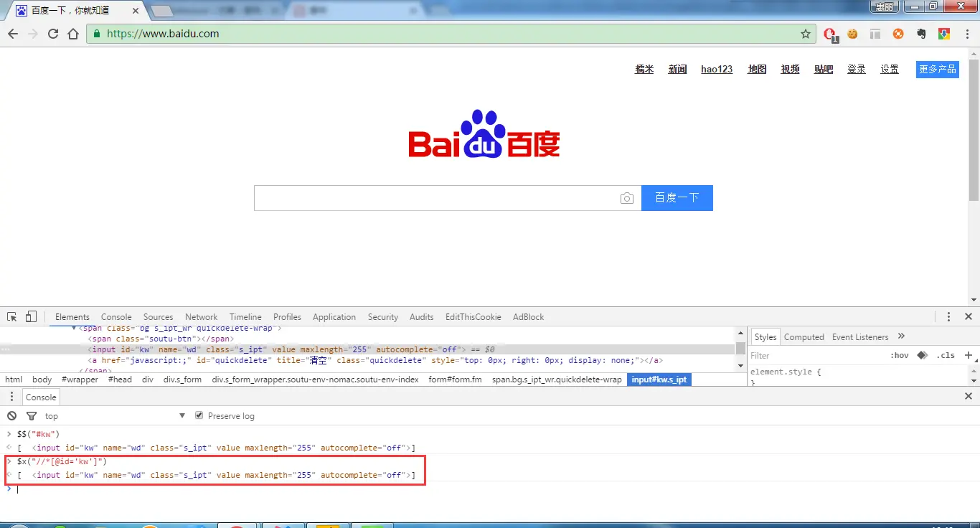Open the Sources tab
This screenshot has width=980, height=528.
tap(158, 317)
